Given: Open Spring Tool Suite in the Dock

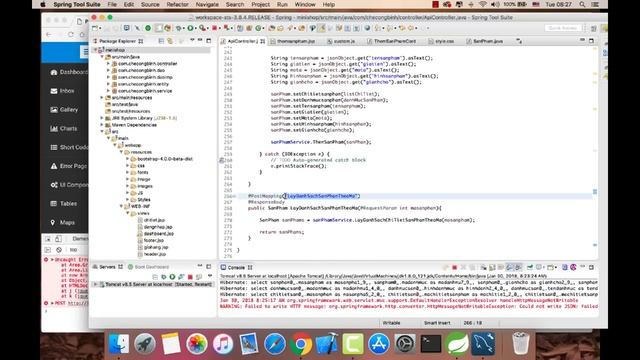Looking at the screenshot, I should point(457,343).
